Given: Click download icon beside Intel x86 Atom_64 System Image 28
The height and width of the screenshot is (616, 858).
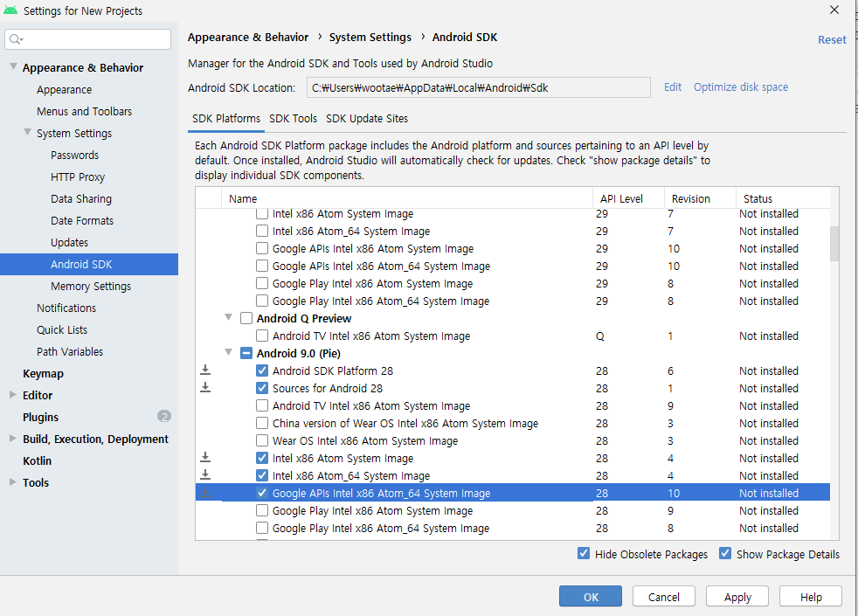Looking at the screenshot, I should click(x=205, y=474).
